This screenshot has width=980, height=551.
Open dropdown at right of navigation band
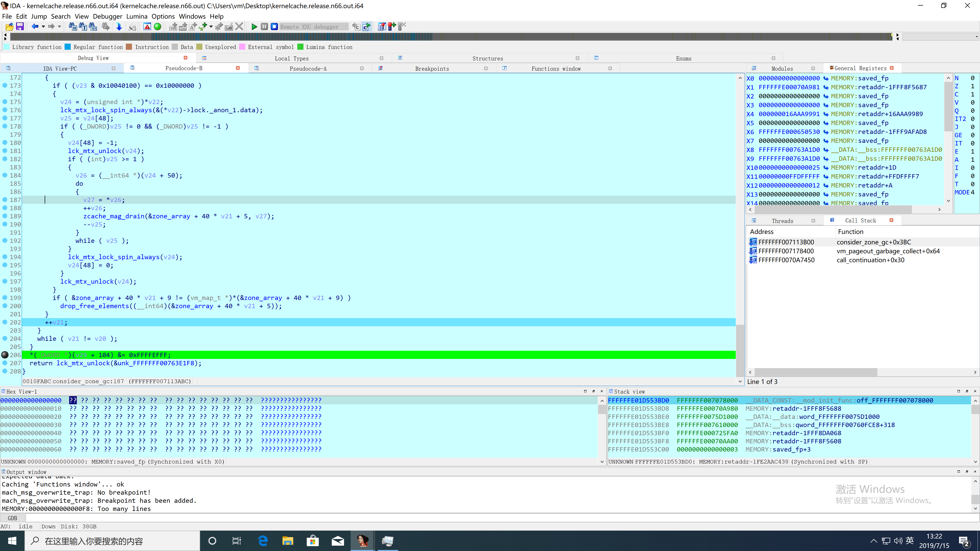click(x=976, y=37)
